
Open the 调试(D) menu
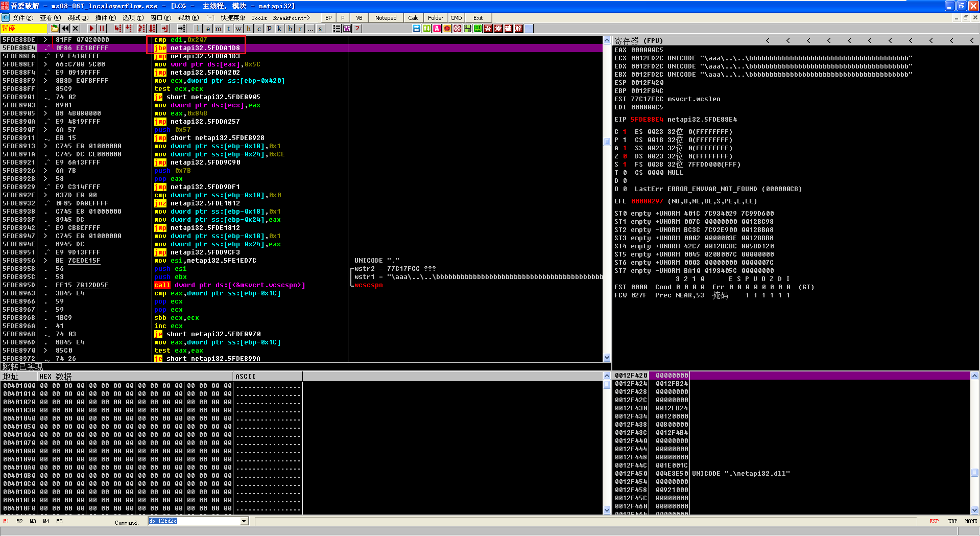point(78,18)
